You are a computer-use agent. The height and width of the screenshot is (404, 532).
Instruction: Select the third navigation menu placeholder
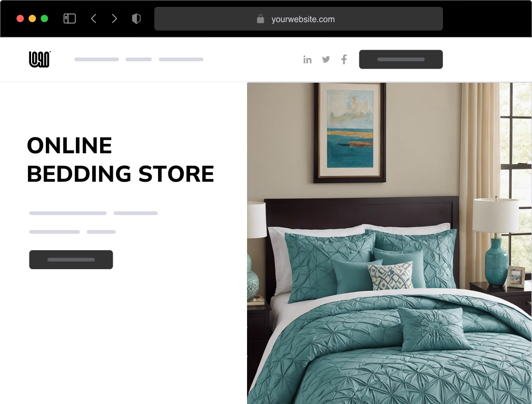click(x=181, y=60)
